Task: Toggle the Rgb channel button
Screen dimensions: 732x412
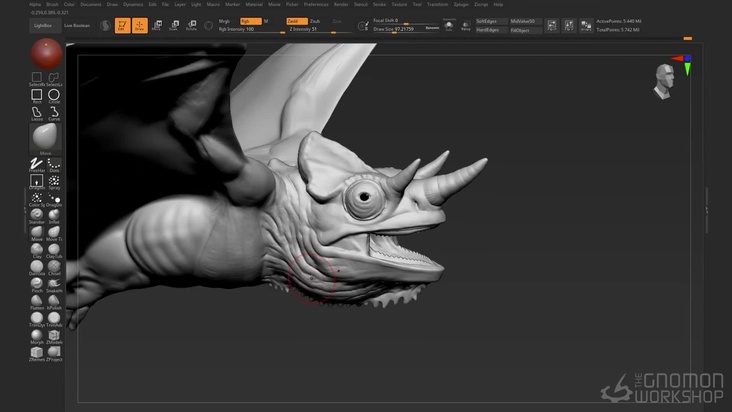Action: click(249, 20)
